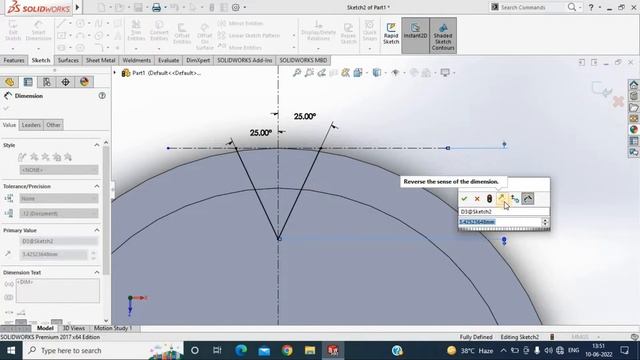Cancel the dimension with the red X

pyautogui.click(x=477, y=199)
